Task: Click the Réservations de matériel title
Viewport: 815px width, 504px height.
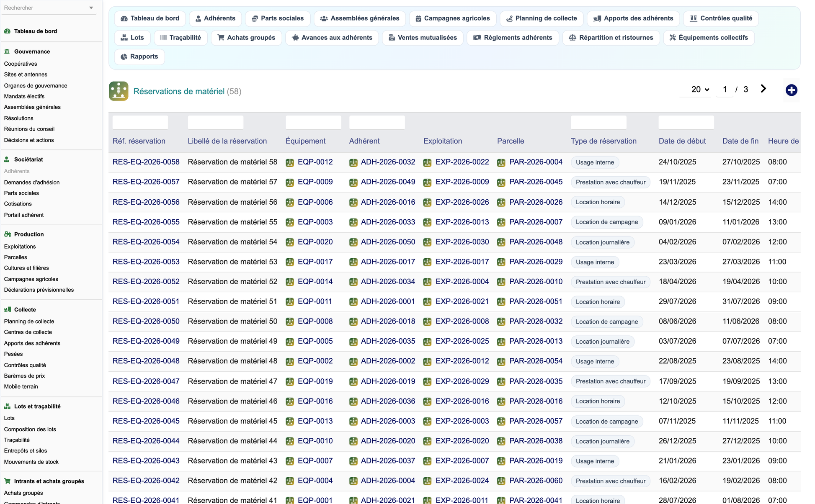Action: 179,91
